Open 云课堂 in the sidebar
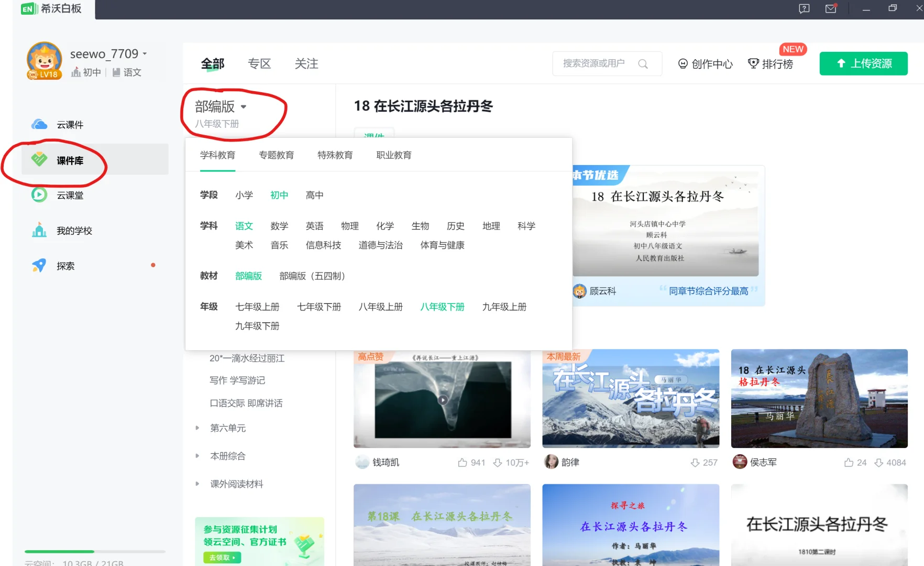924x566 pixels. tap(70, 195)
